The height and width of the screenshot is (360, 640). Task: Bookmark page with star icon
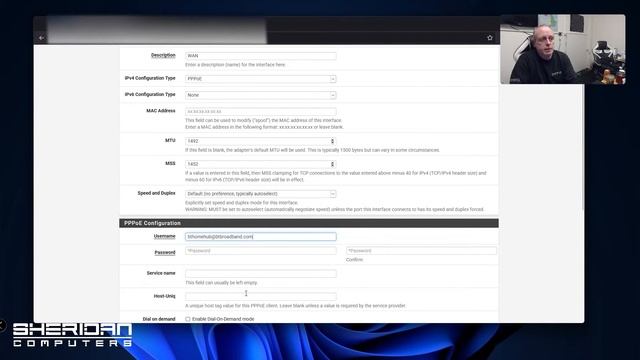tap(490, 38)
